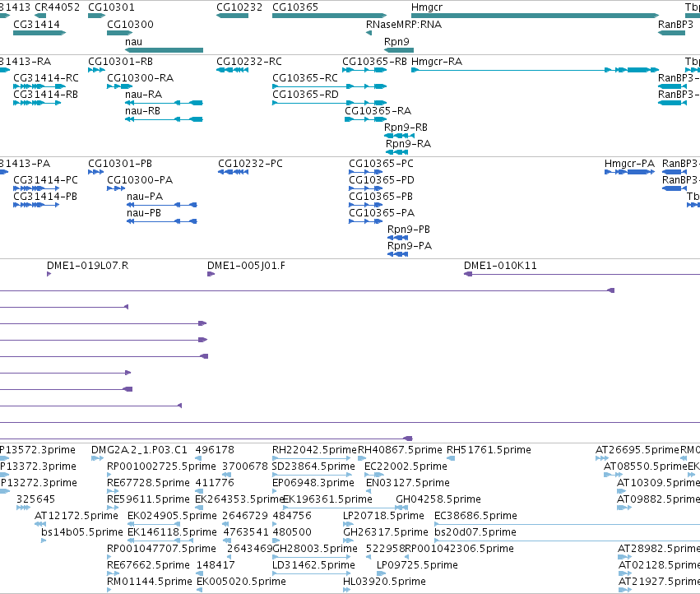Click EST GH26317.5prime
Screen dimensions: 700x594
point(385,532)
